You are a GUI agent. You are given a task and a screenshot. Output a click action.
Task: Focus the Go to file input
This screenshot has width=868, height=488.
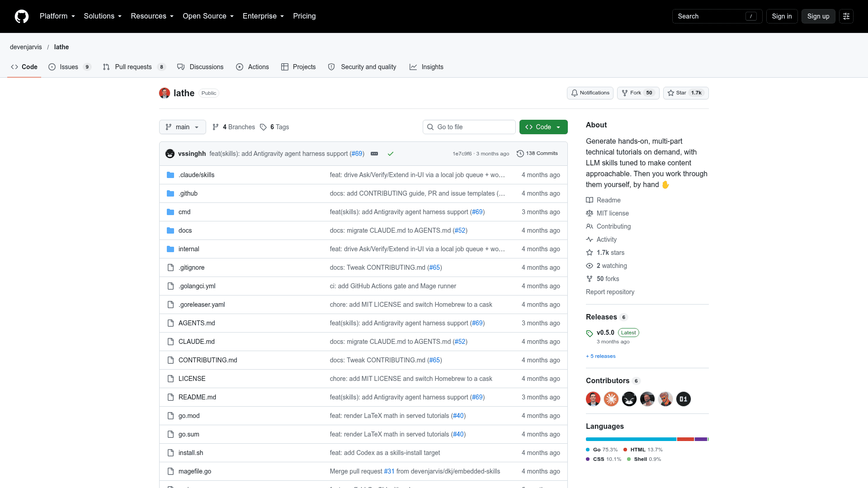(469, 127)
